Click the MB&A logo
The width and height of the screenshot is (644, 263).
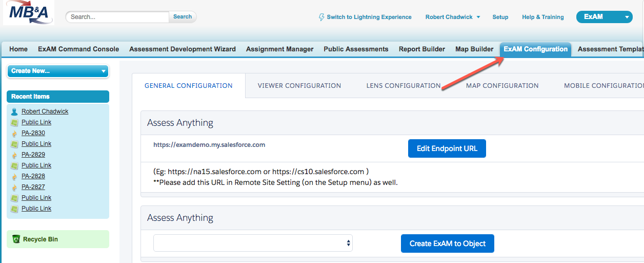28,13
